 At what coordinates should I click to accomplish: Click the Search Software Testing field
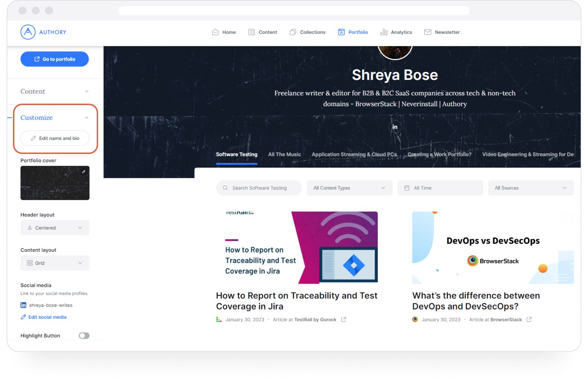(x=259, y=188)
